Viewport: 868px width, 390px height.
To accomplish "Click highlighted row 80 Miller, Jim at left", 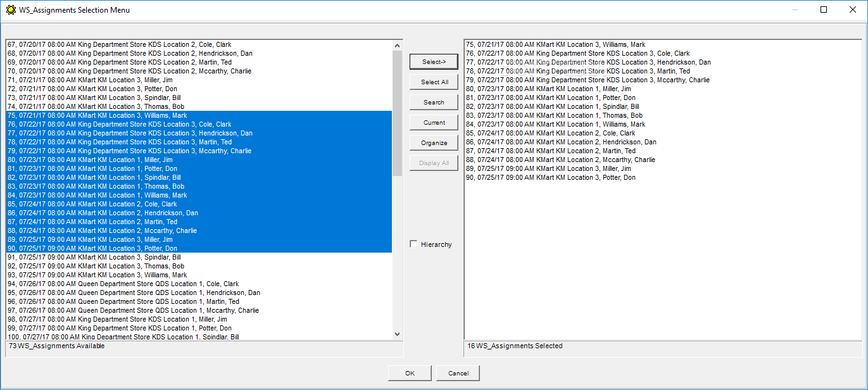I will pyautogui.click(x=199, y=160).
